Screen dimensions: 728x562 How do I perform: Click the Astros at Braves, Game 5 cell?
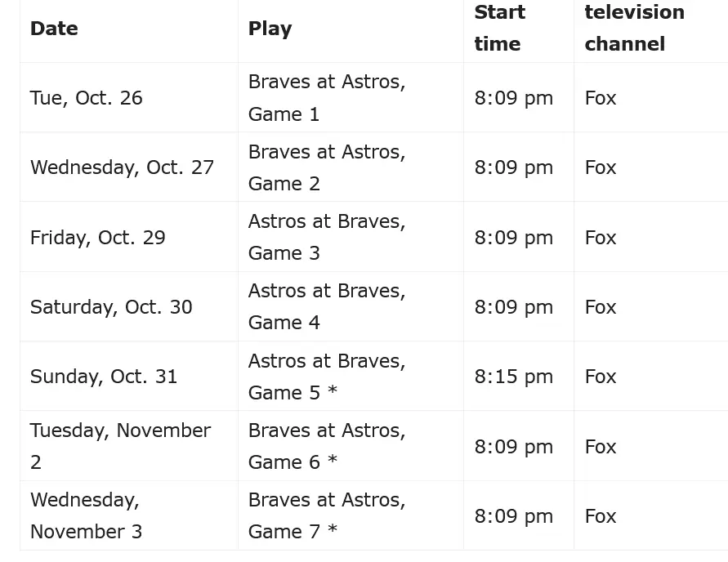(x=326, y=377)
